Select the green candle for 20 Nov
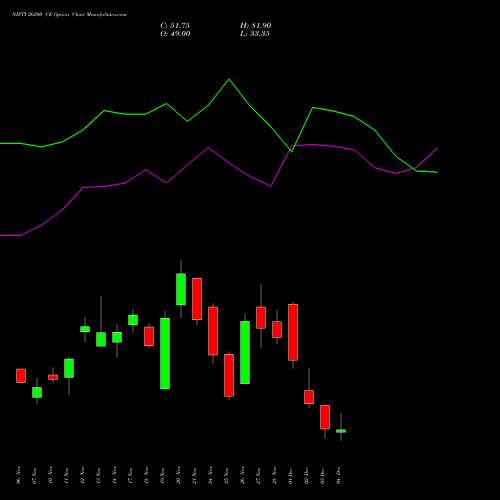The image size is (500, 500). [x=181, y=289]
